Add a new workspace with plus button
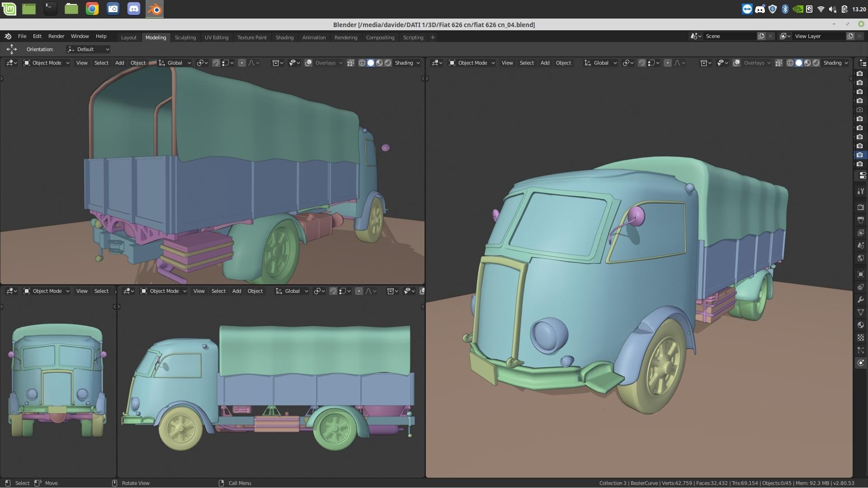 point(433,38)
